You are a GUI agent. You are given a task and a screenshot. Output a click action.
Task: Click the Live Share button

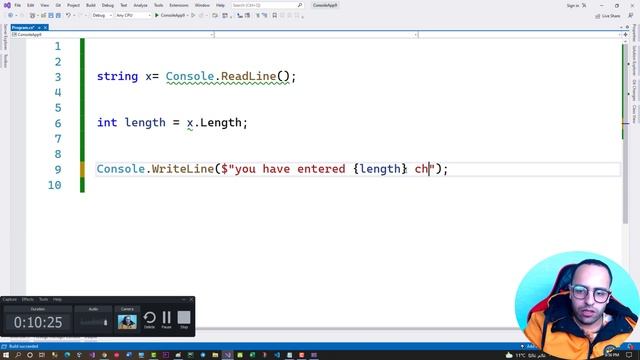click(x=608, y=16)
